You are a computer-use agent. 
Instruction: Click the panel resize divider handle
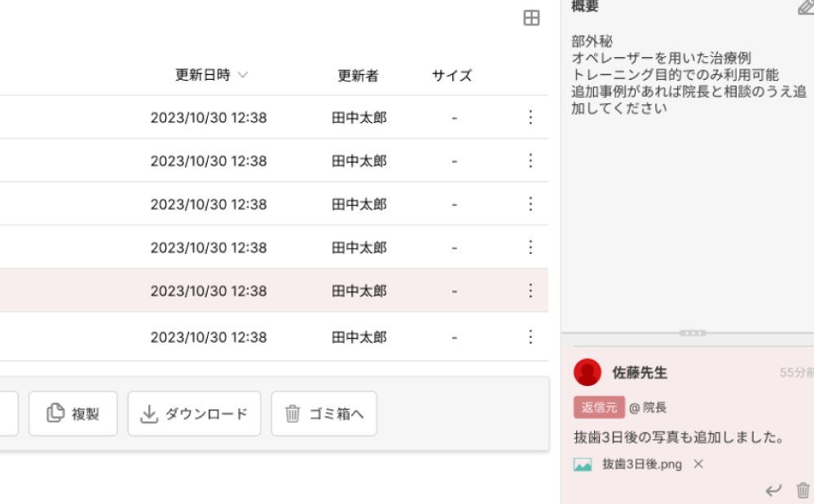[x=692, y=333]
